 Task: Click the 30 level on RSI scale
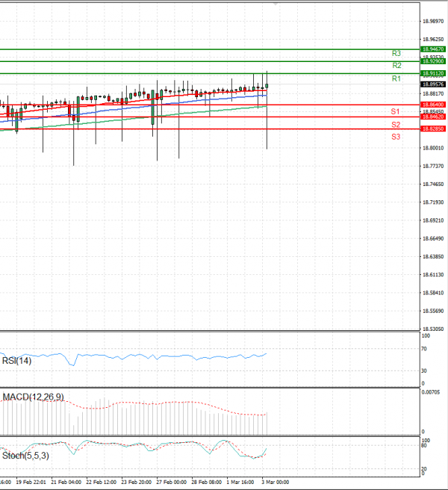[x=424, y=371]
